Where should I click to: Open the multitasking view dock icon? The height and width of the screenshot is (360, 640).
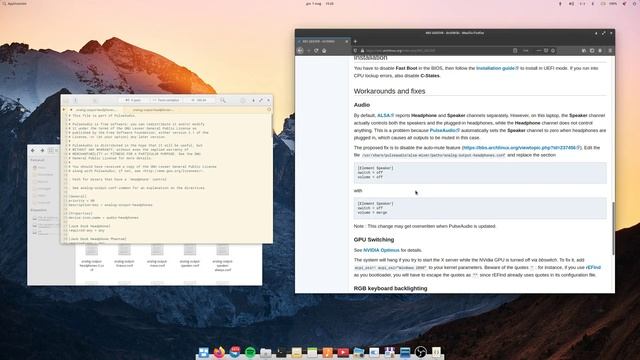coord(203,352)
